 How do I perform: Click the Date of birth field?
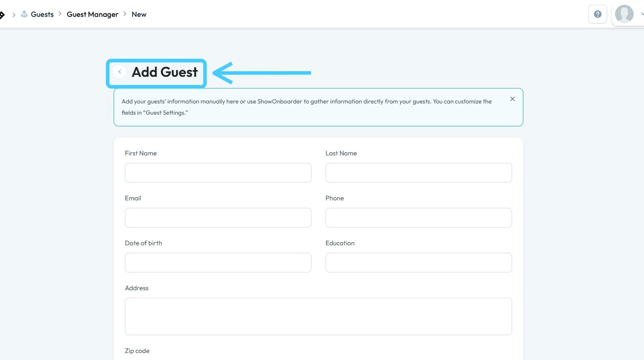(x=218, y=263)
